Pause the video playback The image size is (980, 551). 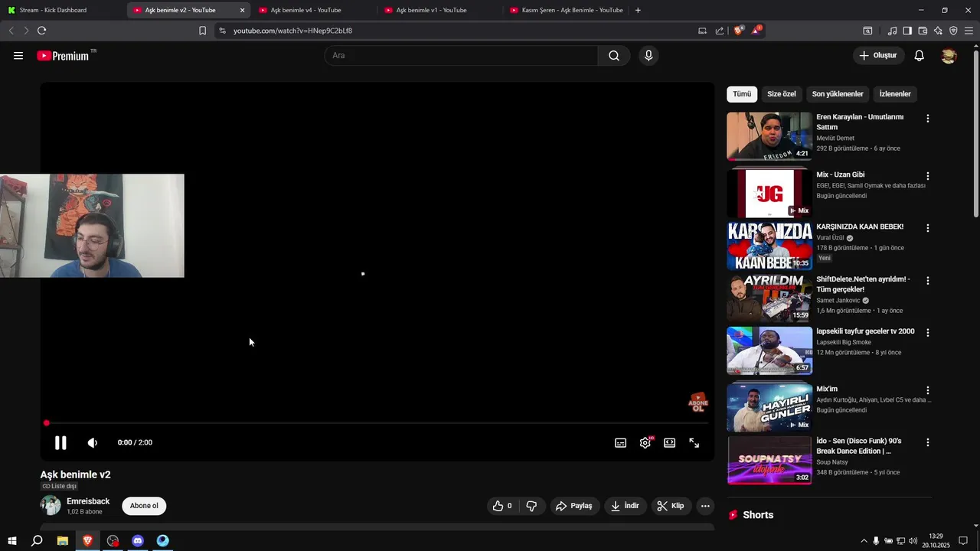coord(60,442)
